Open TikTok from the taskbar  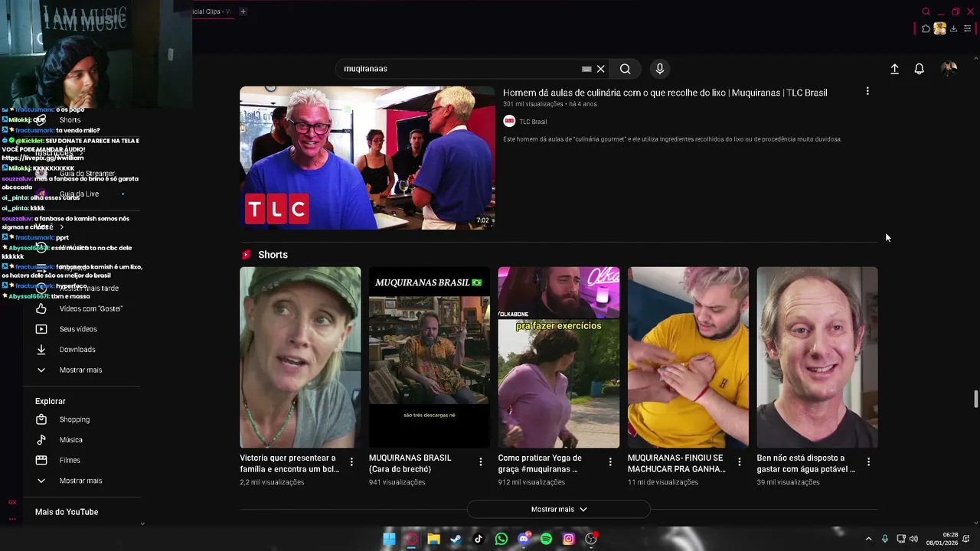pos(479,539)
